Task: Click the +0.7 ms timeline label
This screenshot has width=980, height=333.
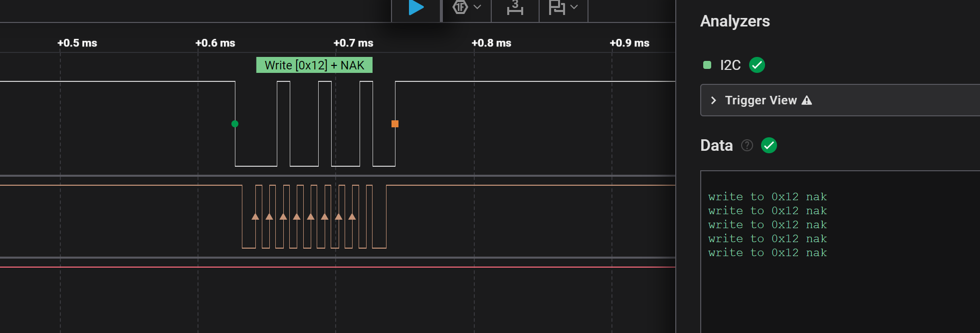Action: click(353, 43)
